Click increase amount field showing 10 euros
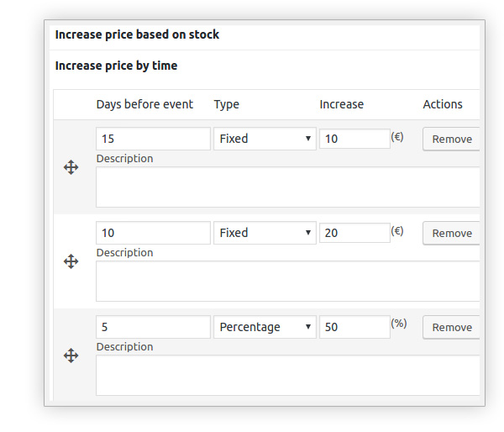Viewport: 504px width, 432px height. [x=354, y=139]
